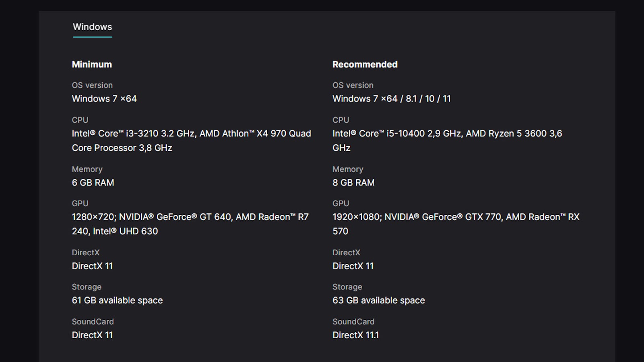Screen dimensions: 644x362
Task: Click '63 GB available space'
Action: coord(378,300)
